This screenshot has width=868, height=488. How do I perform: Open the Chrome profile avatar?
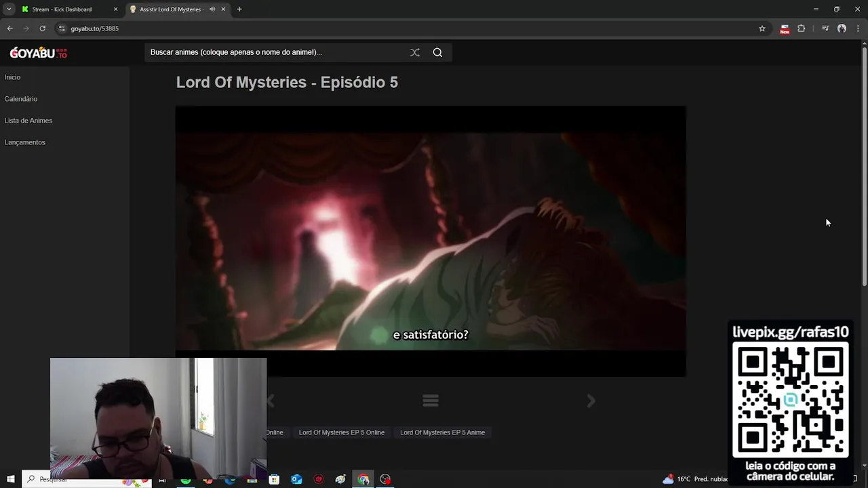[842, 28]
